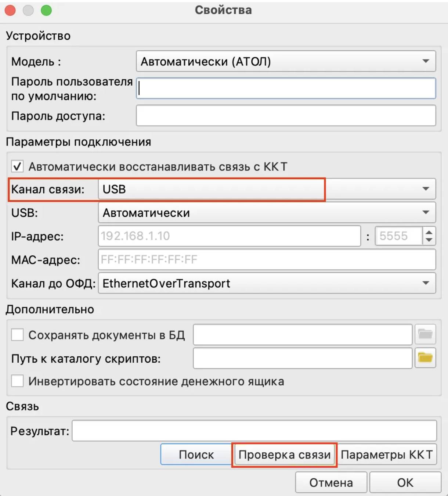Screen dimensions: 448x496
Task: Decrease port number with down stepper arrow
Action: click(x=429, y=240)
